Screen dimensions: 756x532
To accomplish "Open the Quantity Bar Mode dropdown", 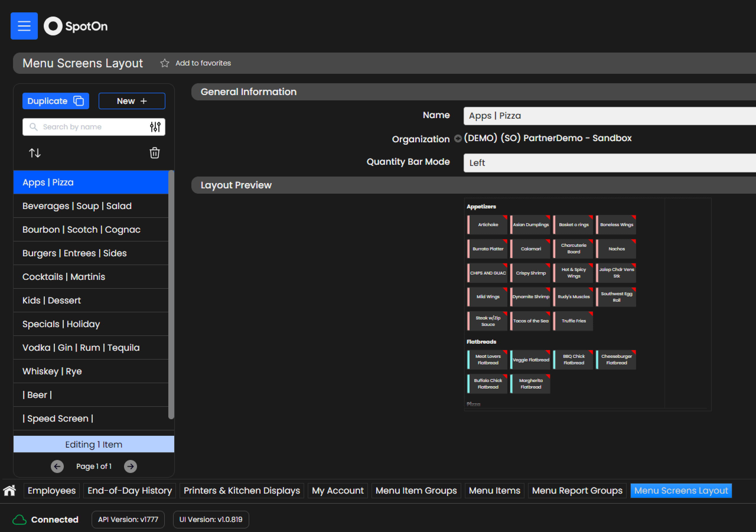I will (609, 163).
